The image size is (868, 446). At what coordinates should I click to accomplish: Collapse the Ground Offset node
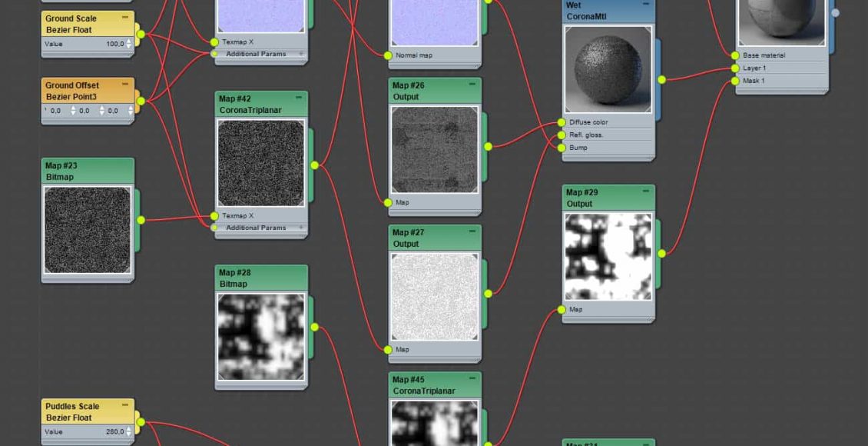click(x=125, y=85)
